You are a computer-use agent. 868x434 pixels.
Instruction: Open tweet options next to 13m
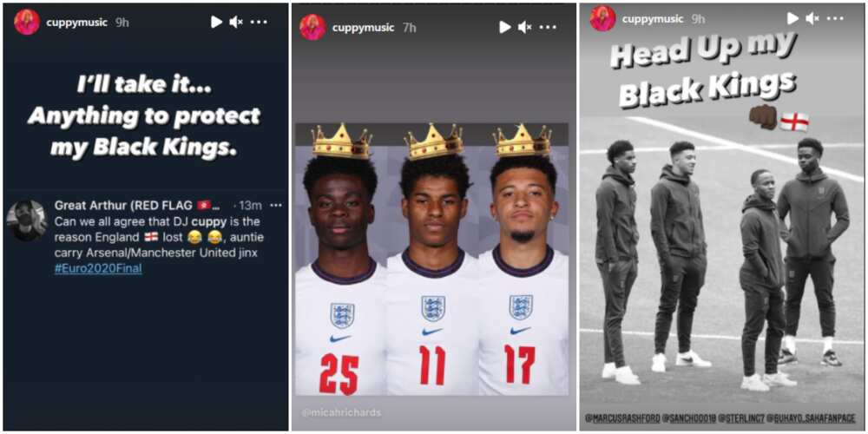pyautogui.click(x=275, y=205)
